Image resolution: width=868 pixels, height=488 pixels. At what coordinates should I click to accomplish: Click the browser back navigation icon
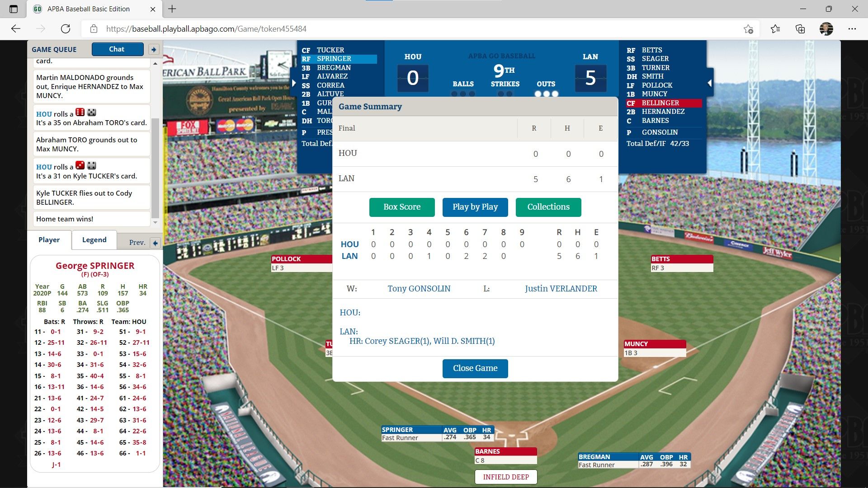(x=16, y=28)
